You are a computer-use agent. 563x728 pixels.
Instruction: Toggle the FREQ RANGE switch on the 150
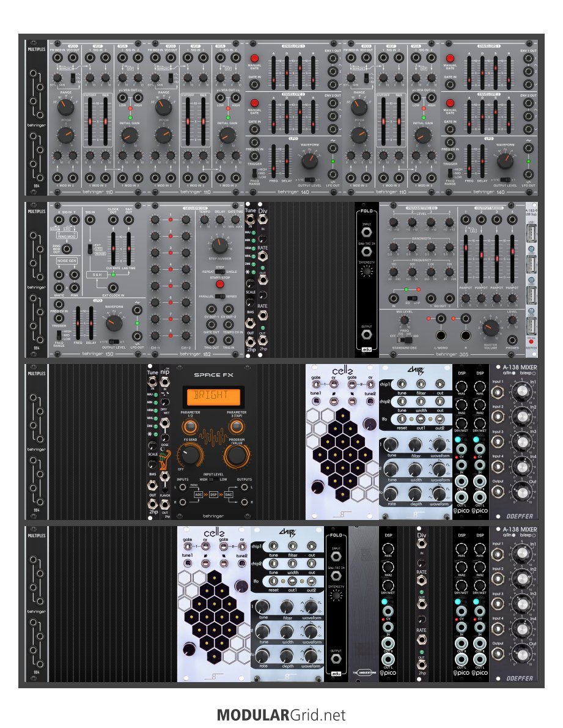coord(59,334)
